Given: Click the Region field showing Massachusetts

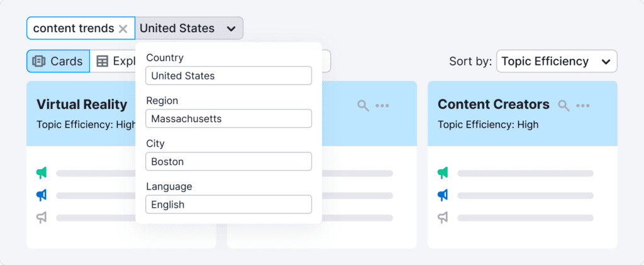Looking at the screenshot, I should click(228, 118).
